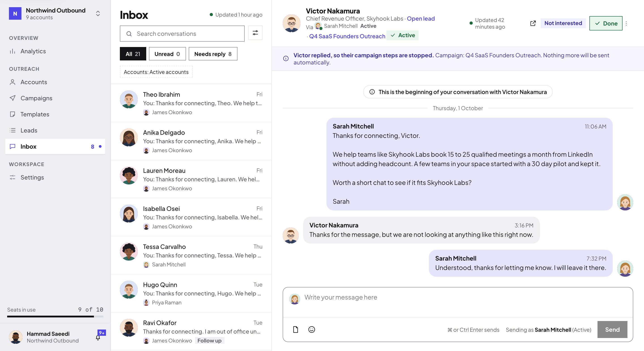This screenshot has height=351, width=644.
Task: Click the info icon in conversation beginning notice
Action: point(372,92)
